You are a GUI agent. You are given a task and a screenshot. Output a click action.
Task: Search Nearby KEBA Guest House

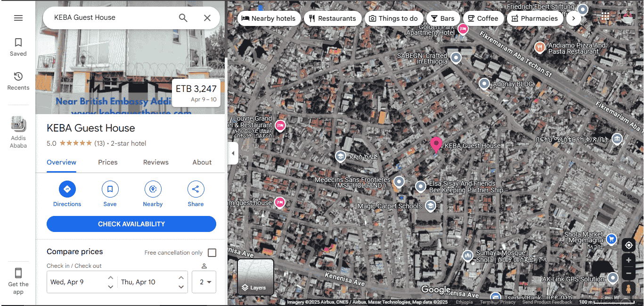(153, 194)
